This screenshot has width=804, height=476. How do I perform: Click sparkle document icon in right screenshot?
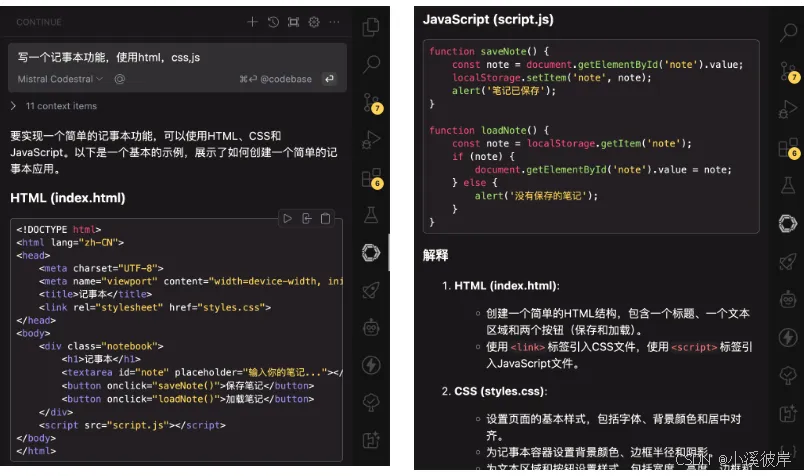click(788, 413)
